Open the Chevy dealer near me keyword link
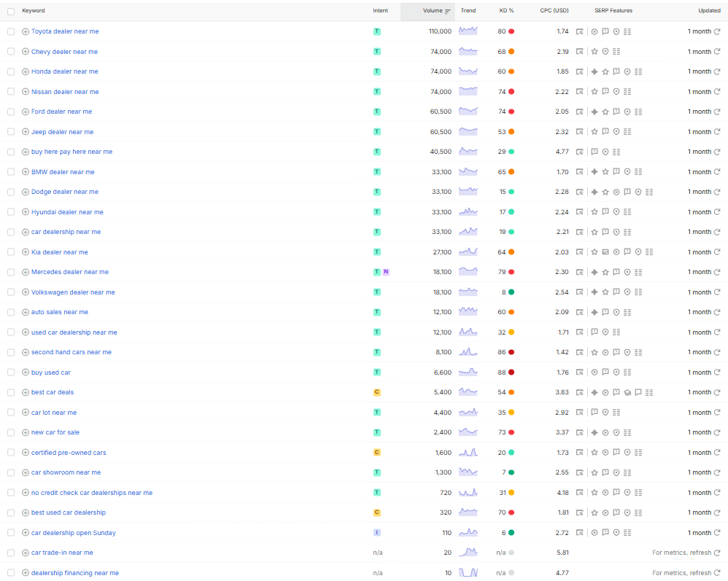The width and height of the screenshot is (728, 581). coord(64,52)
